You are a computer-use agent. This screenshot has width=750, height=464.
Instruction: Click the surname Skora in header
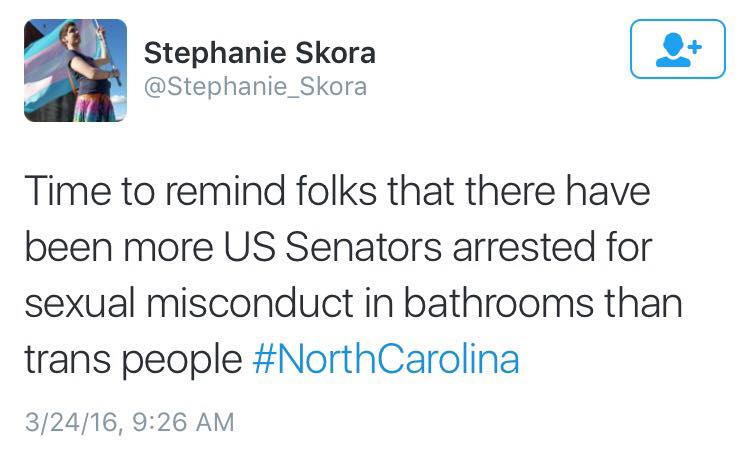pos(335,52)
